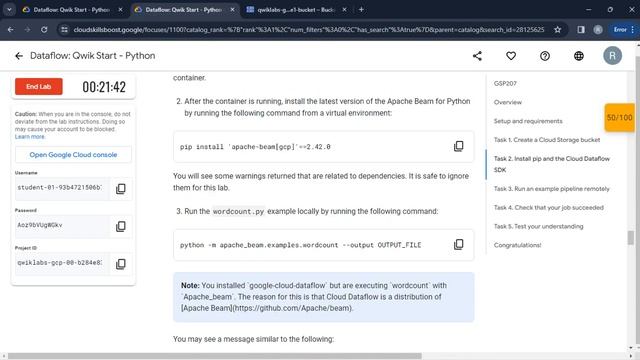Go back with the lab title arrow
640x360 pixels.
19,56
